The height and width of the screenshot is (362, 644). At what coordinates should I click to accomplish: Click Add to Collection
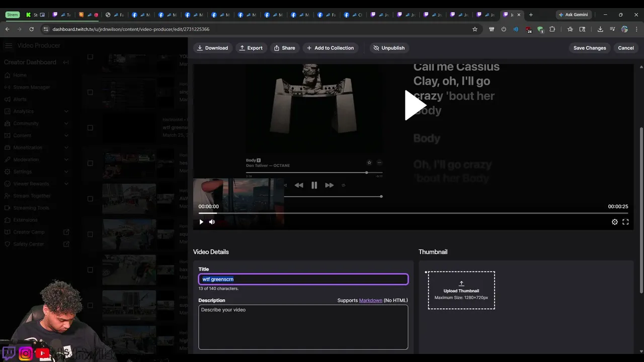pyautogui.click(x=330, y=48)
